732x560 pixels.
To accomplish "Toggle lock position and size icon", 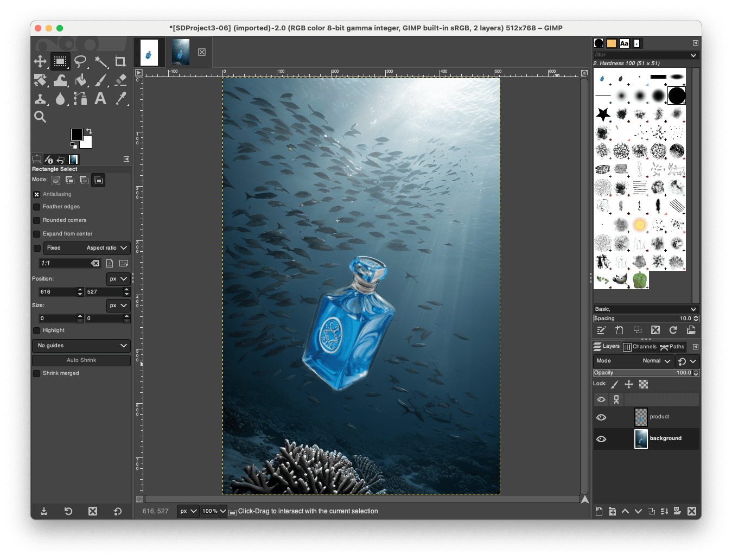I will 629,384.
